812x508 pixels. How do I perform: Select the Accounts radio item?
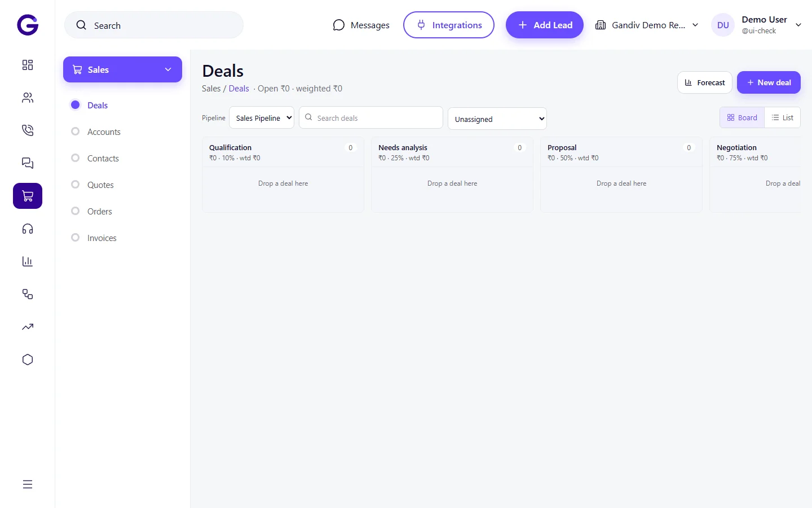pos(75,132)
